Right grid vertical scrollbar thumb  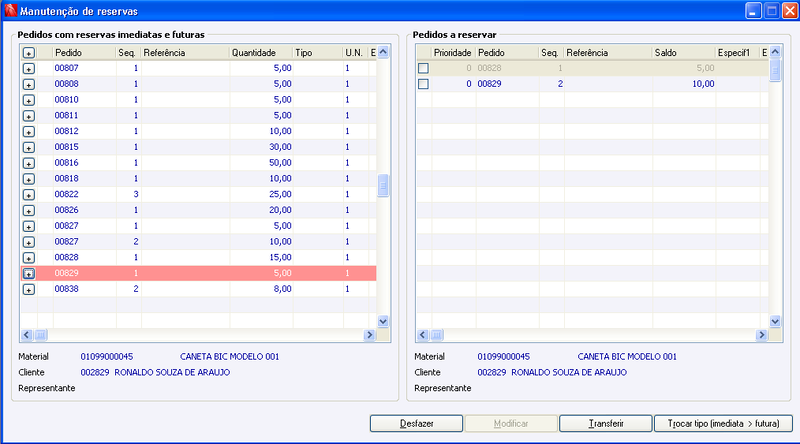tap(775, 70)
